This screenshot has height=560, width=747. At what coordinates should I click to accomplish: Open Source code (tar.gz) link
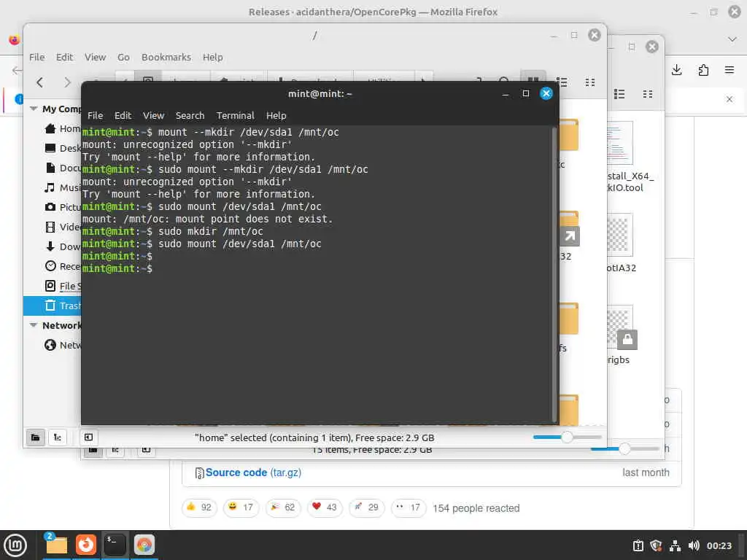click(253, 472)
